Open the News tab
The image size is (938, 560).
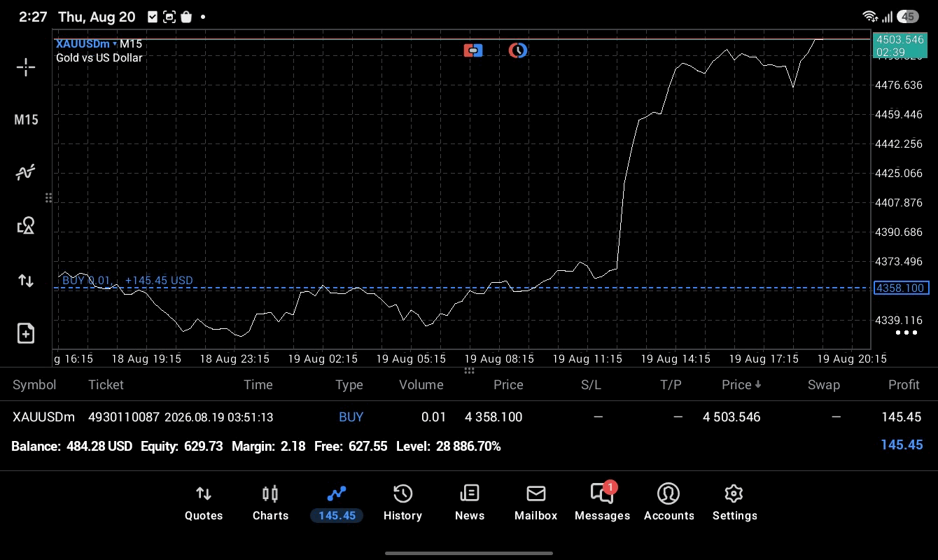click(470, 503)
